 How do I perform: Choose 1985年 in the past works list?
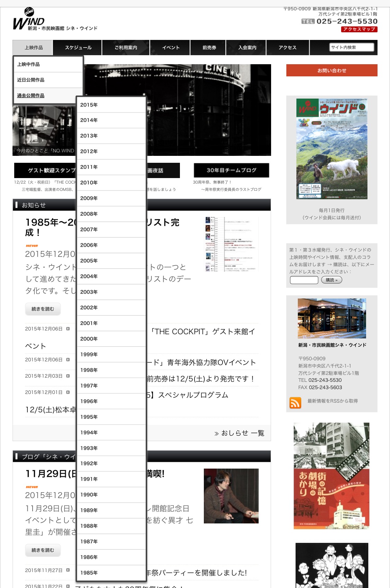[111, 573]
